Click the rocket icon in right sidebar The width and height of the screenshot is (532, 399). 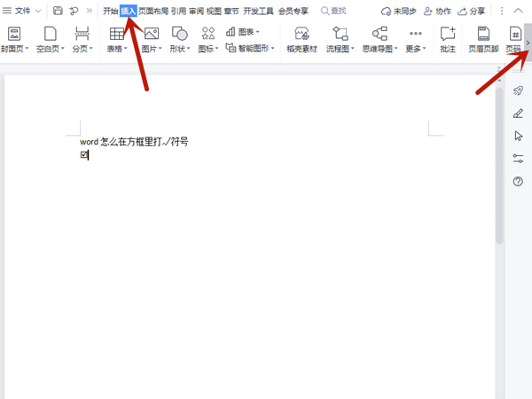(x=518, y=90)
